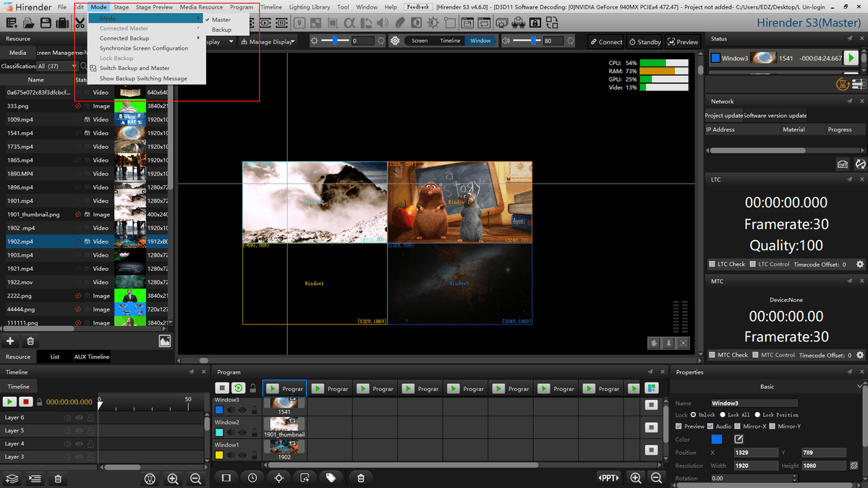868x488 pixels.
Task: Toggle the eye visibility on Layer 6
Action: coord(79,418)
